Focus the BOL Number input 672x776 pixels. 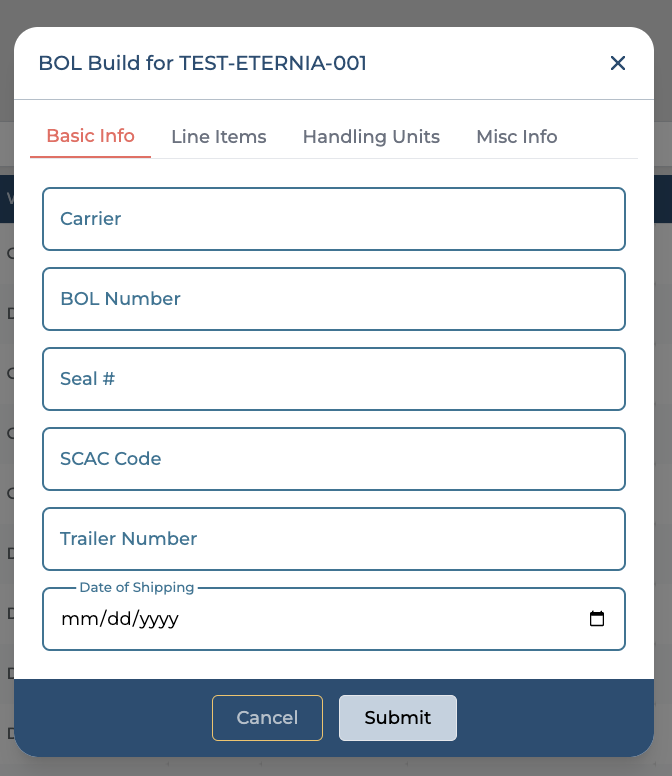(x=333, y=299)
